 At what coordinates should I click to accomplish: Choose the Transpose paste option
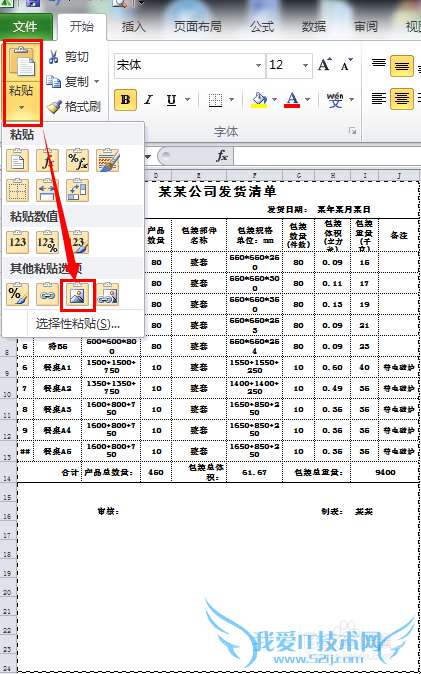[x=77, y=190]
